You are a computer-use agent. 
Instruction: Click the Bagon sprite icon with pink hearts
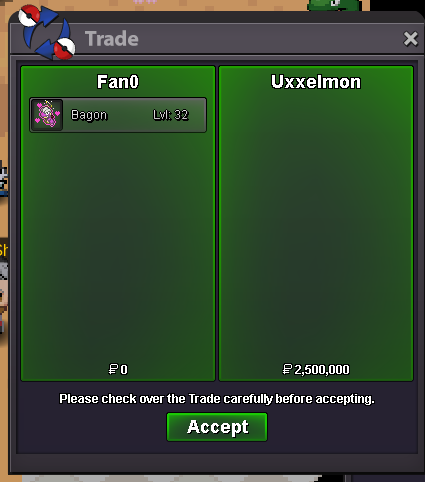coord(47,115)
